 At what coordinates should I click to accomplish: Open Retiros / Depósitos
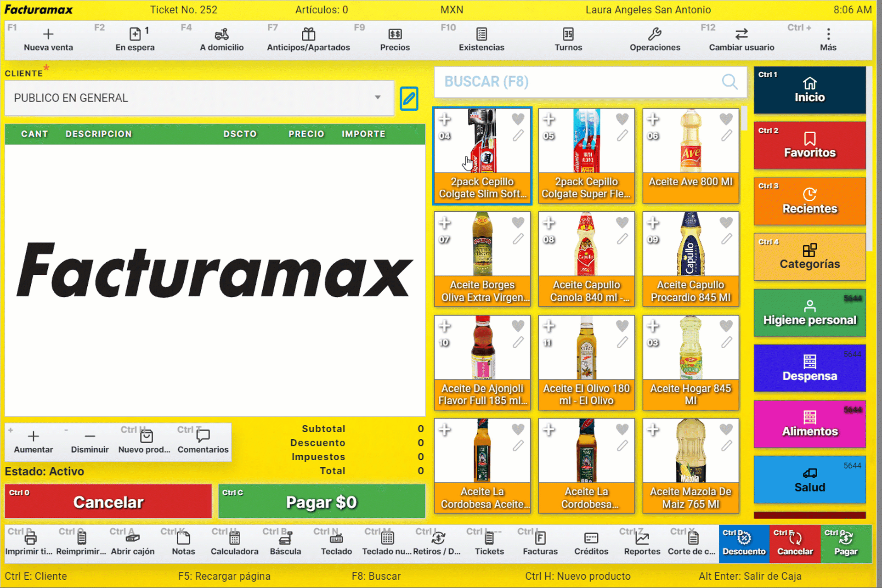click(438, 543)
